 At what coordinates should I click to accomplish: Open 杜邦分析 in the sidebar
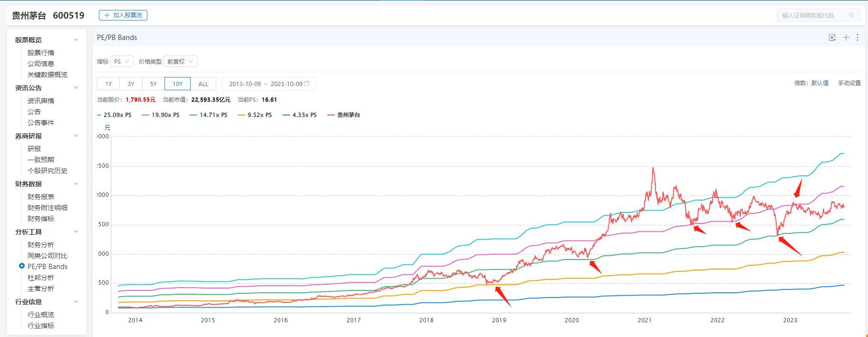click(x=41, y=278)
